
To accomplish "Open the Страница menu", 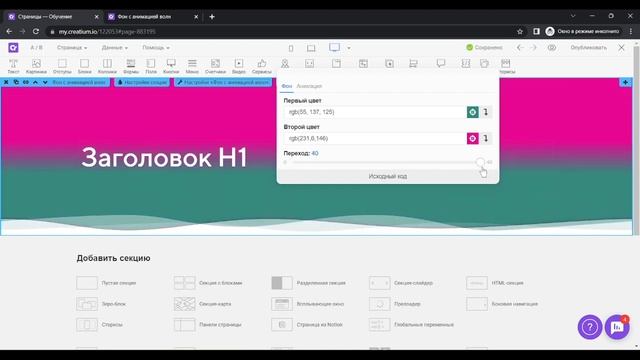I will [x=72, y=48].
